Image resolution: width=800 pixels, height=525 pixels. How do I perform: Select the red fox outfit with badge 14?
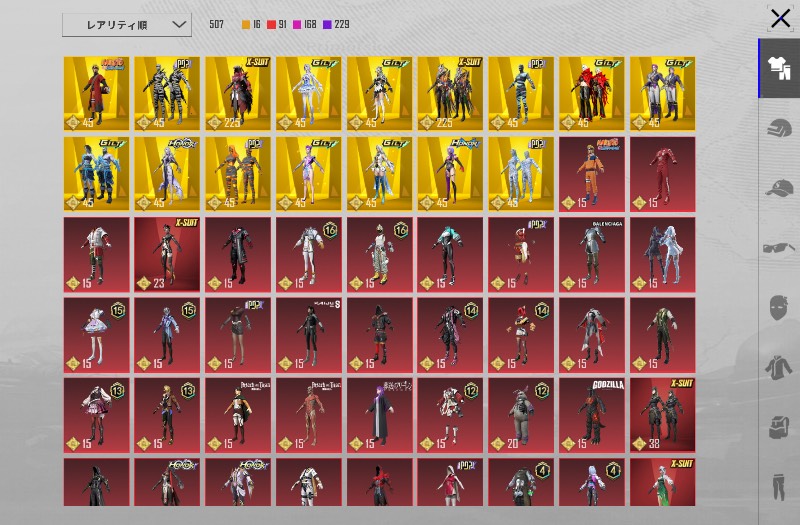coord(521,335)
